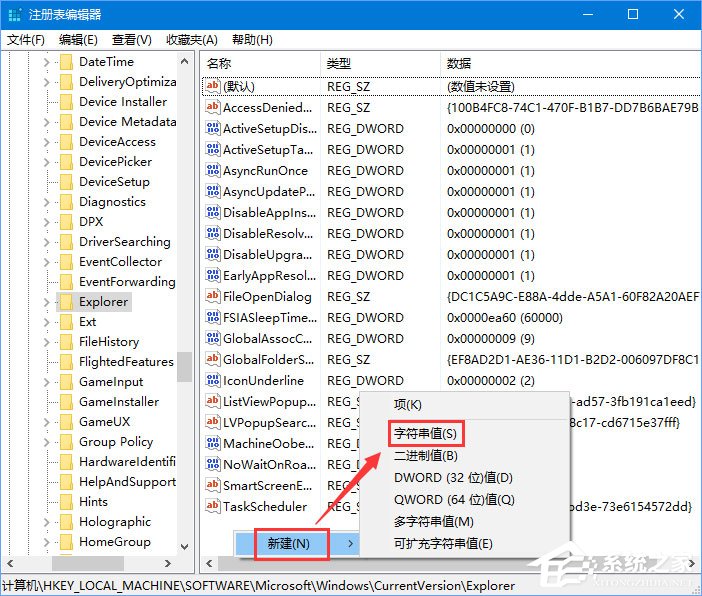
Task: Click the string icon of GlobalFolderS value
Action: tap(212, 359)
